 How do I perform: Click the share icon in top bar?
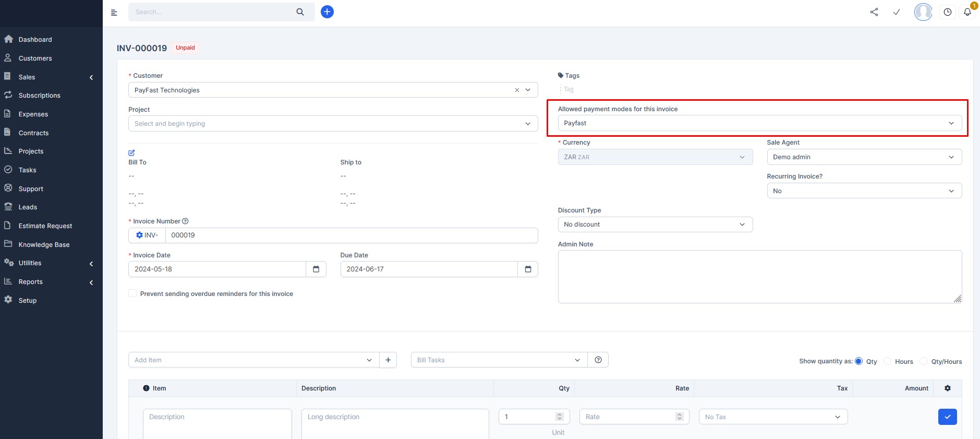874,12
